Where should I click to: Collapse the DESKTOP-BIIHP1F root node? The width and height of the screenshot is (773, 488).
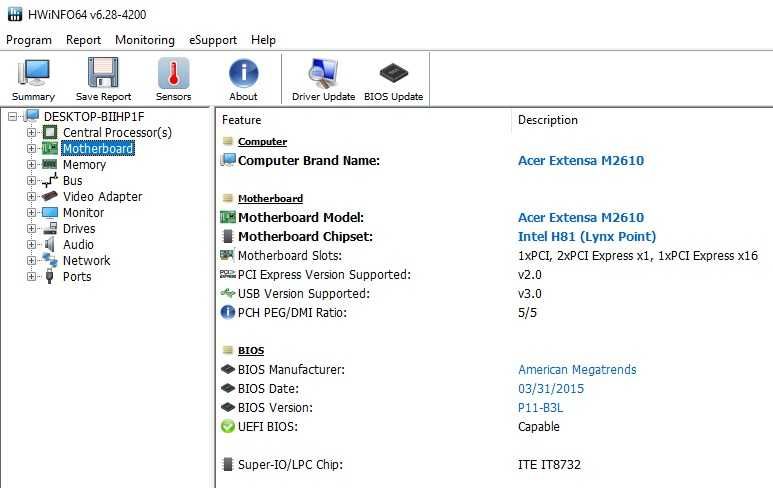coord(13,117)
